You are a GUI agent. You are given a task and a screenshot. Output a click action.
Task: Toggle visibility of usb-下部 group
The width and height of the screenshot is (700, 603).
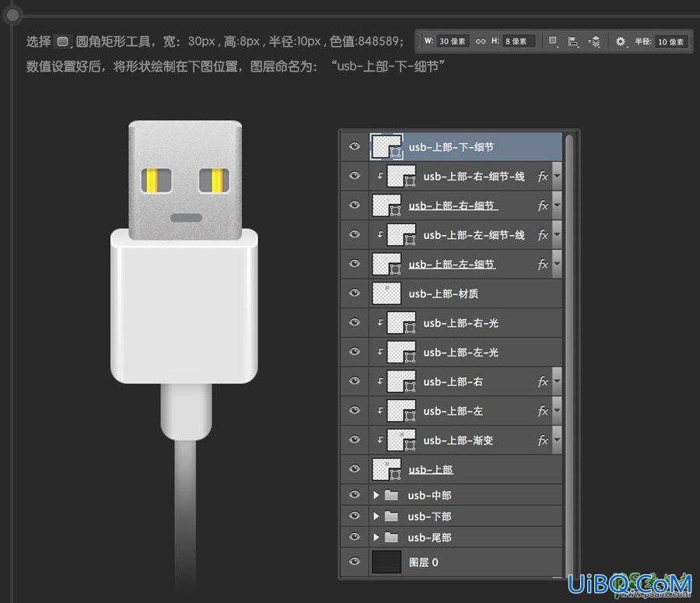[355, 516]
